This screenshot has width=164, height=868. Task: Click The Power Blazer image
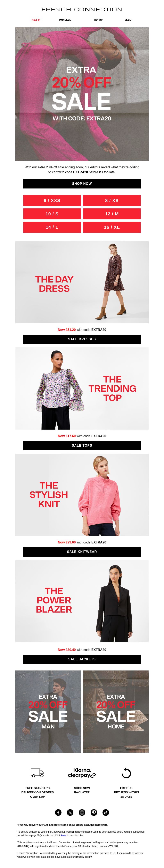82,601
